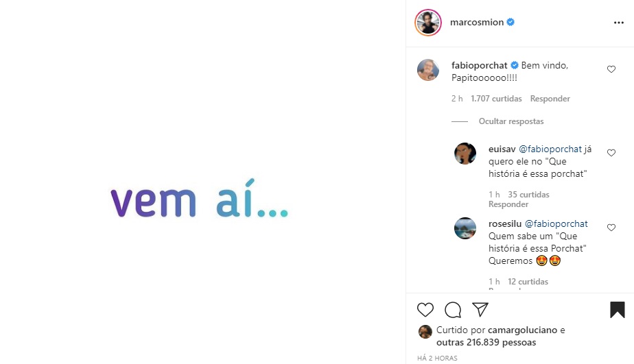Like fabioporchat's comment
634x364 pixels.
611,69
